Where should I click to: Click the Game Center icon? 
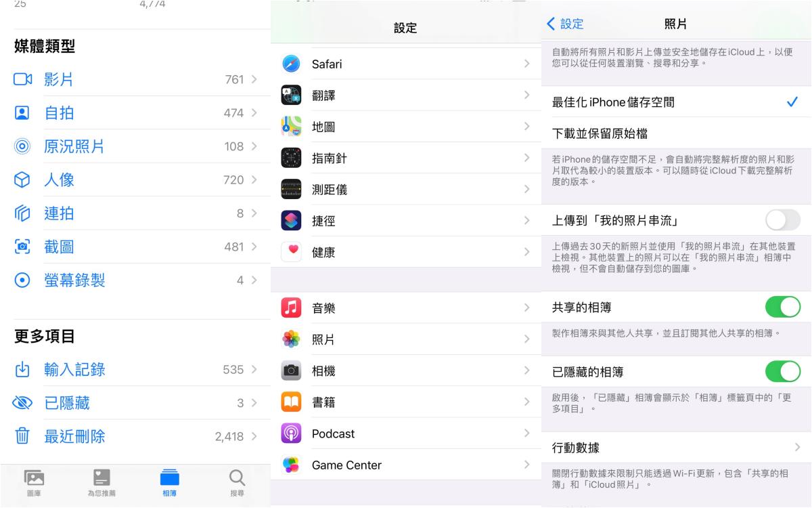291,465
